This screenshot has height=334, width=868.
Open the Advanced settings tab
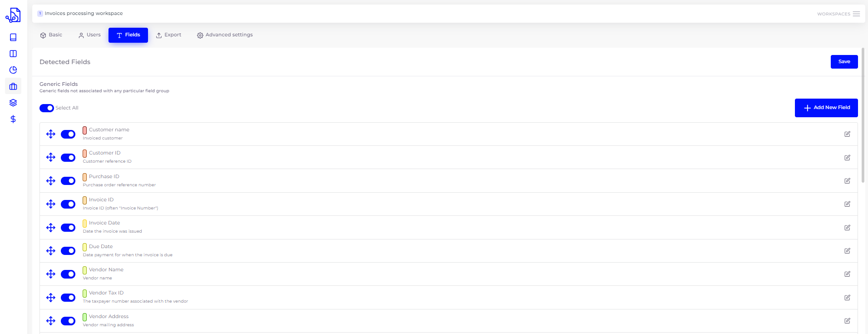pyautogui.click(x=225, y=35)
